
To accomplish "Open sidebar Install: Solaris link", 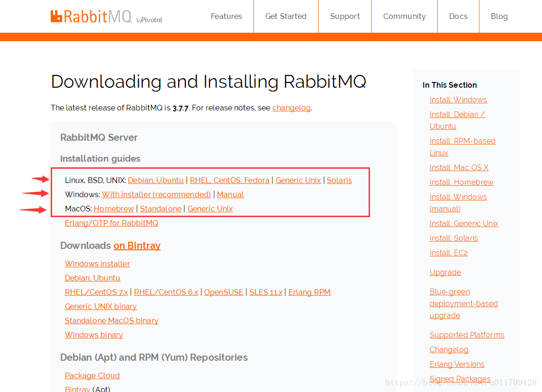I will (453, 238).
